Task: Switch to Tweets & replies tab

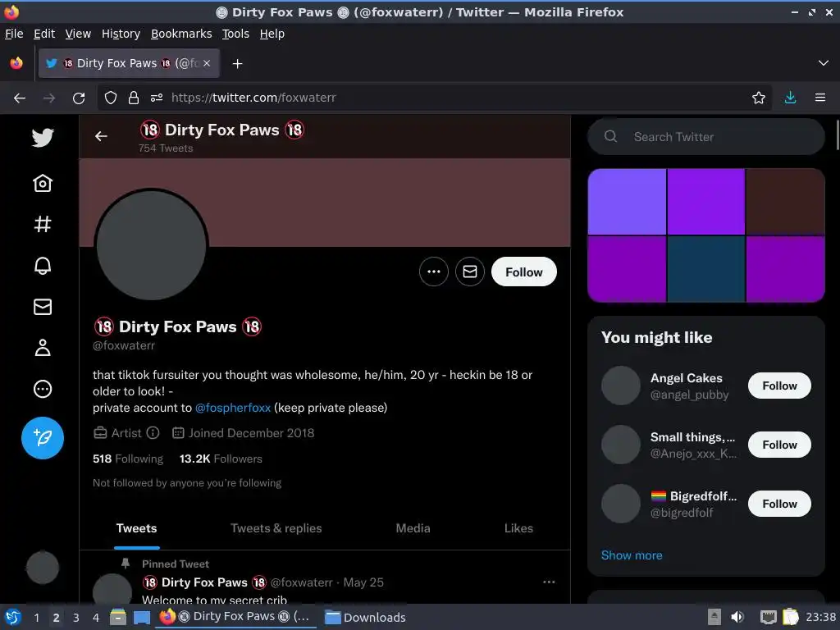Action: (x=276, y=528)
